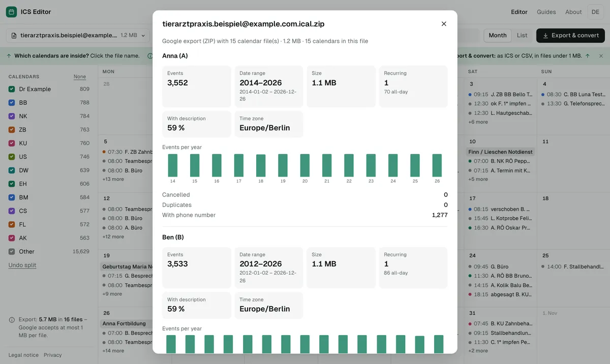Image resolution: width=610 pixels, height=364 pixels.
Task: Expand +14 more events on Monday 26
Action: click(113, 351)
